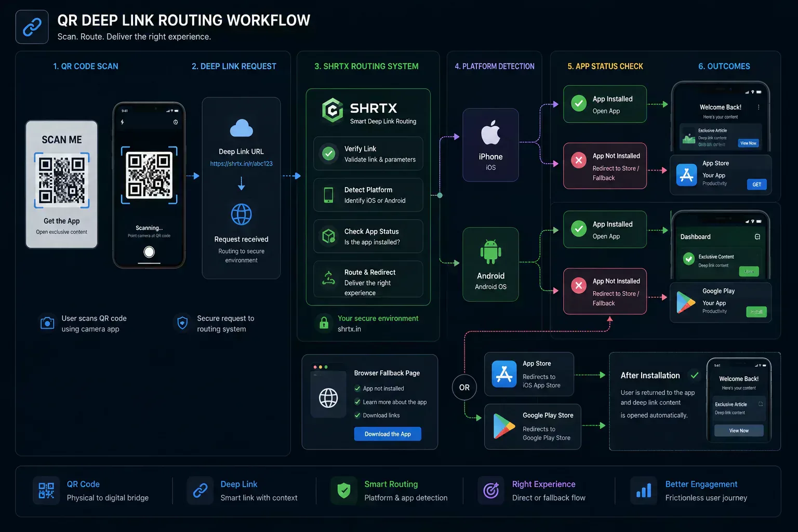
Task: Click the checkmark beside App not installed
Action: point(357,388)
